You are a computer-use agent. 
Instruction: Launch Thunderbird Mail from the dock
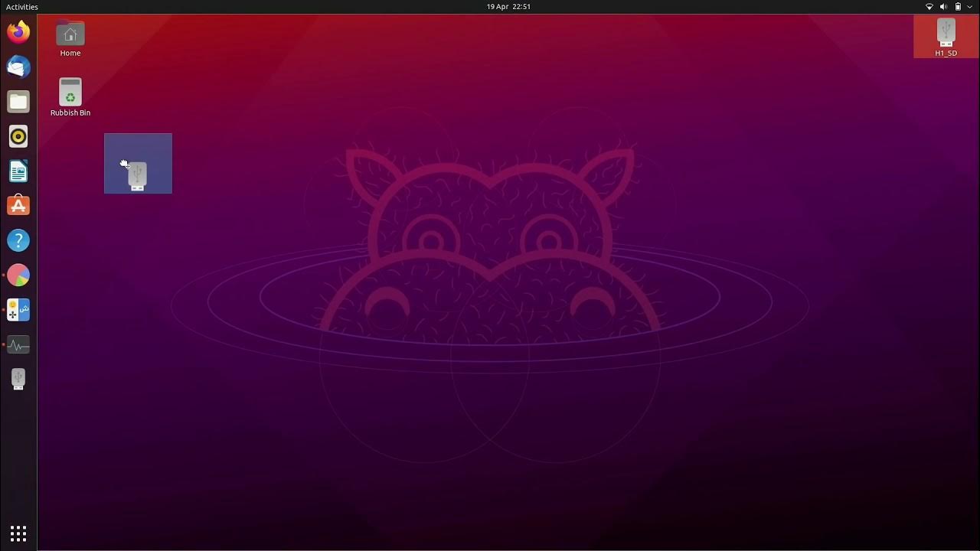pyautogui.click(x=18, y=67)
